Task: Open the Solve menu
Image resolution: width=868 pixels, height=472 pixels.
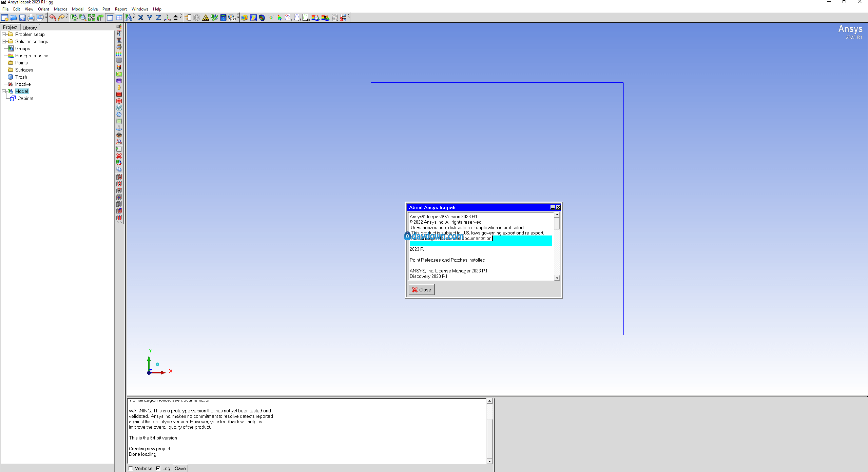Action: pyautogui.click(x=93, y=9)
